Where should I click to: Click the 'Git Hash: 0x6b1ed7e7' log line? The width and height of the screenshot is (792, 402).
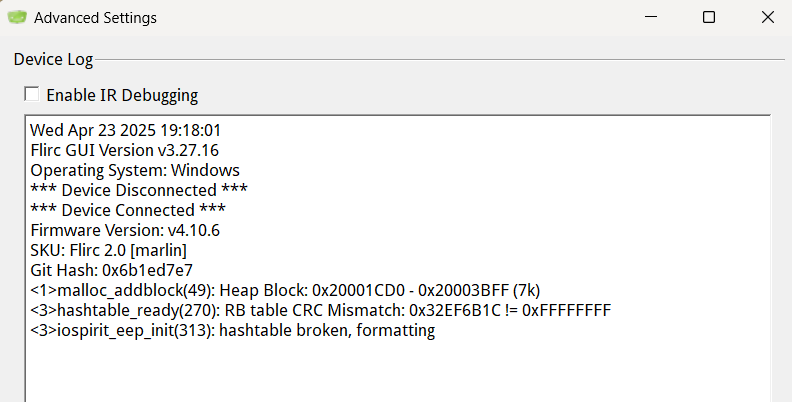(112, 270)
